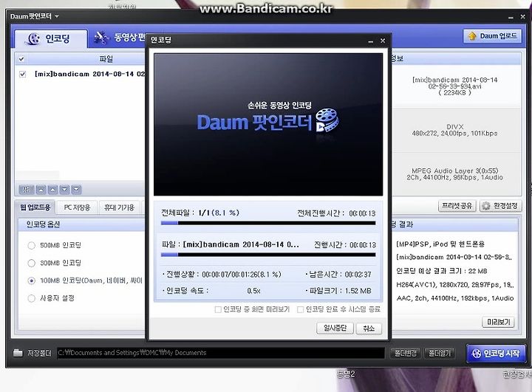Image resolution: width=532 pixels, height=392 pixels.
Task: Close the Daum 팟인코더 main window
Action: pyautogui.click(x=522, y=17)
